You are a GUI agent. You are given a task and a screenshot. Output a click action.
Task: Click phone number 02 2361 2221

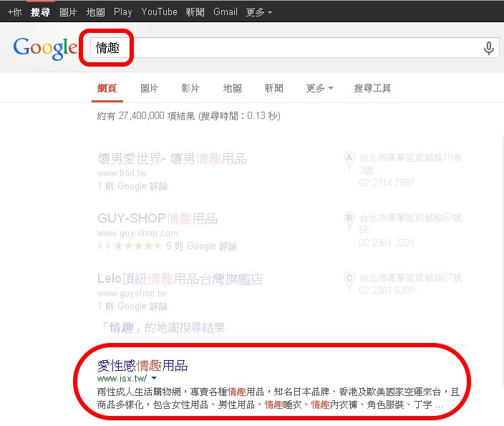tap(387, 243)
